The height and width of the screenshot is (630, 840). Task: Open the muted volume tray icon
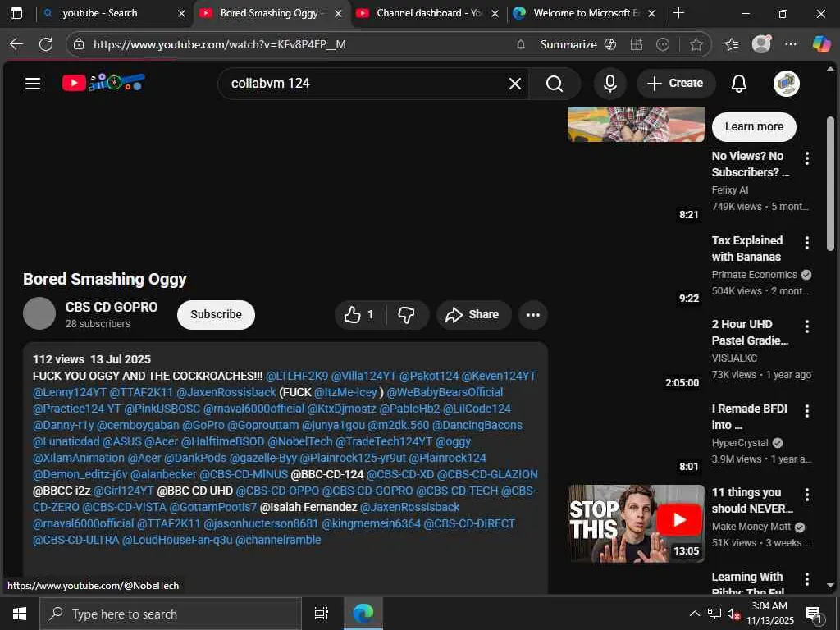click(733, 614)
